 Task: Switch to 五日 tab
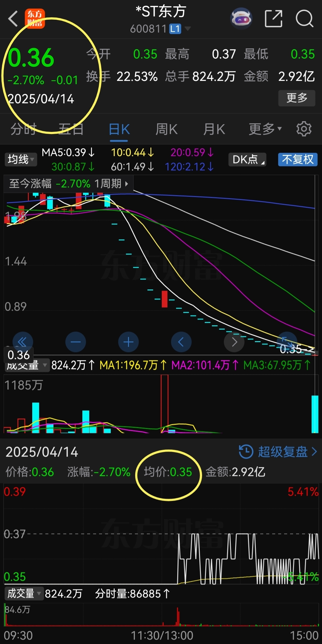(x=71, y=129)
